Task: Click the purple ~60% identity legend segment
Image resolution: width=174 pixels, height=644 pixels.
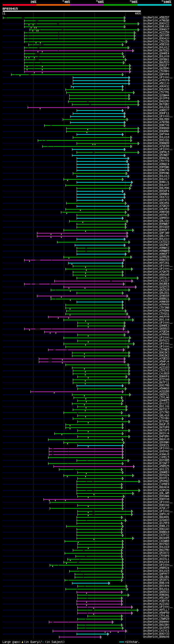Action: tap(87, 5)
